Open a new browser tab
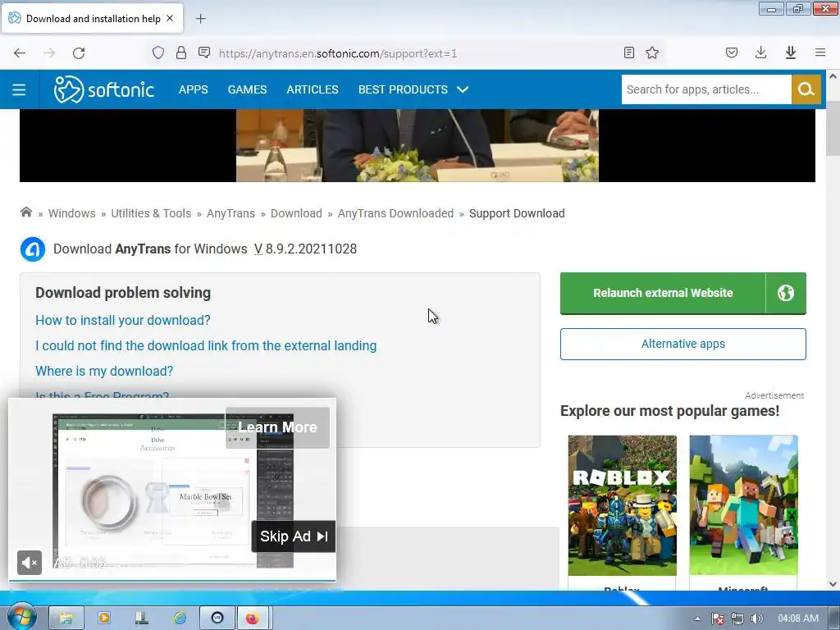Screen dimensions: 840x630 [x=200, y=19]
